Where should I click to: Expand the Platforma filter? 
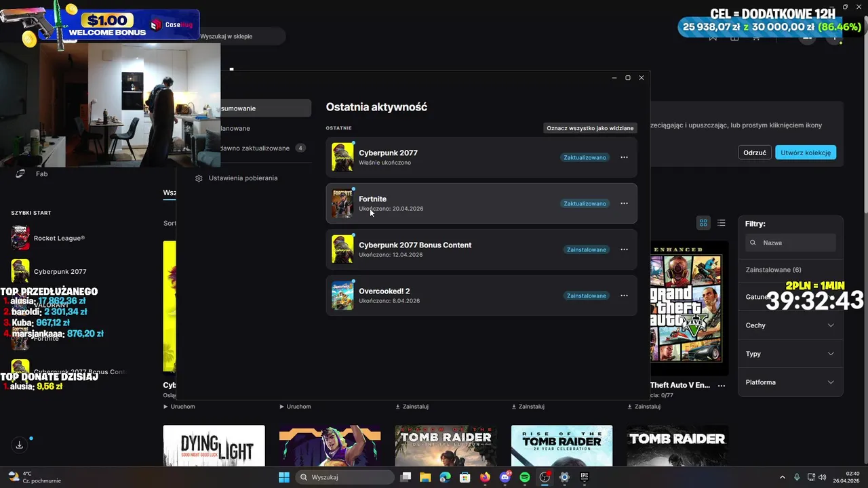(790, 382)
